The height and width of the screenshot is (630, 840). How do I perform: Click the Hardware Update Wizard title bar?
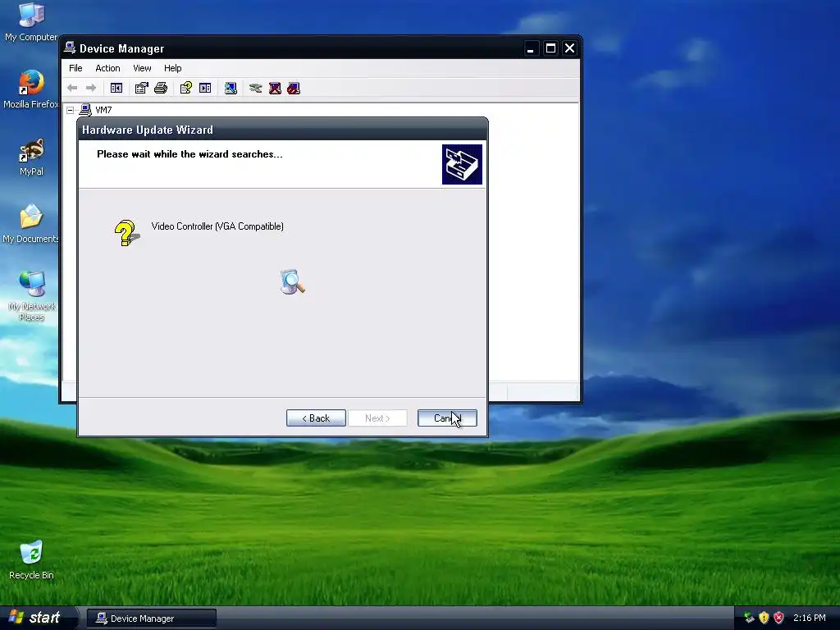click(x=282, y=130)
